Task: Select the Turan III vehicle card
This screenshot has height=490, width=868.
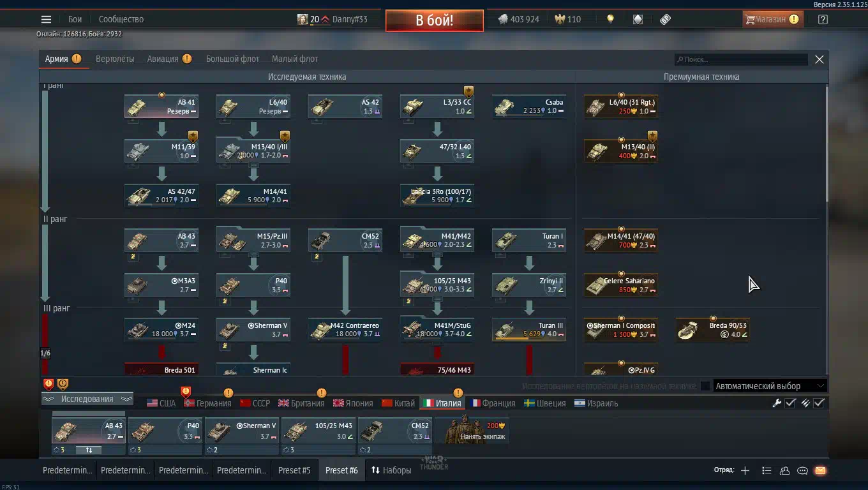Action: pyautogui.click(x=529, y=330)
